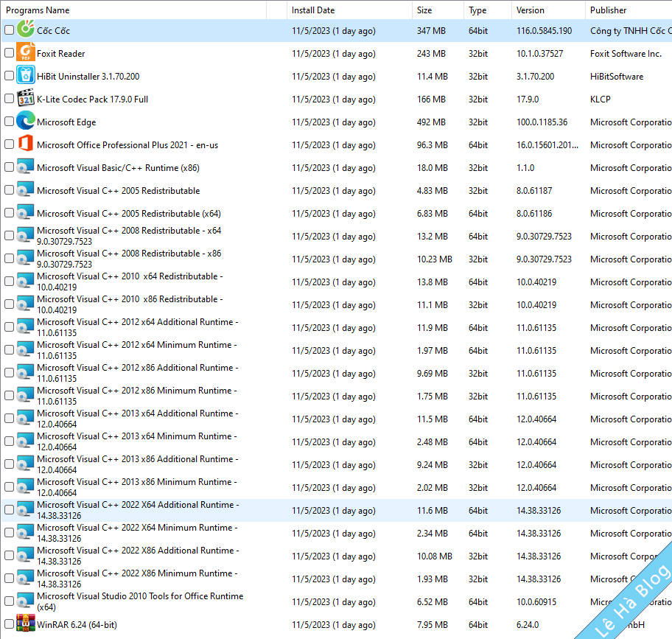The width and height of the screenshot is (672, 639).
Task: Click the Microsoft Office Professional Plus icon
Action: (26, 144)
